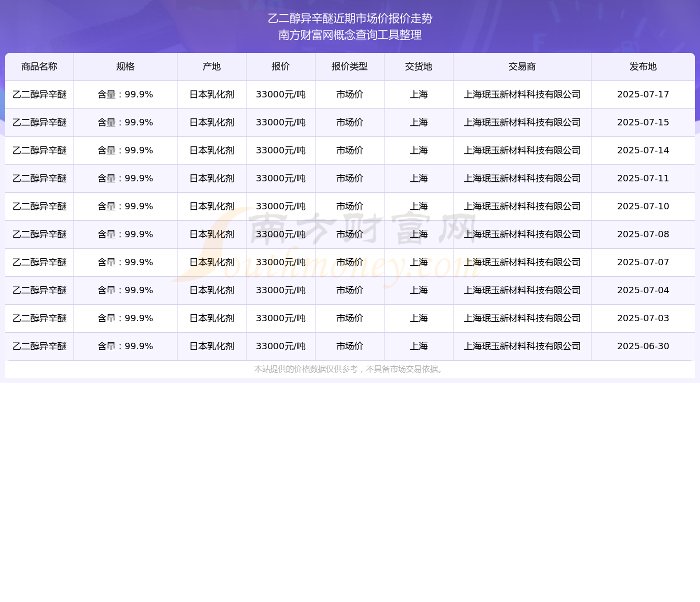Click the 报价 column header
Image resolution: width=700 pixels, height=602 pixels.
[x=280, y=66]
